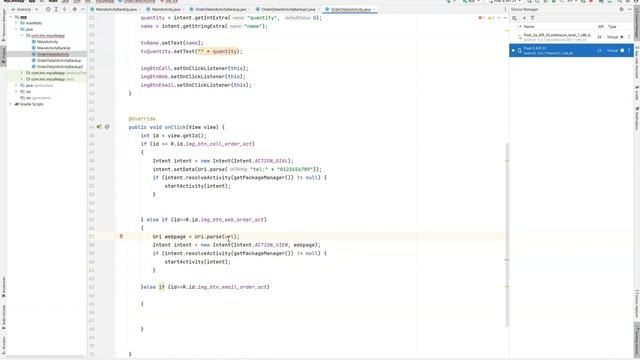The width and height of the screenshot is (640, 360).
Task: Add a new device with plus icon
Action: click(x=524, y=18)
